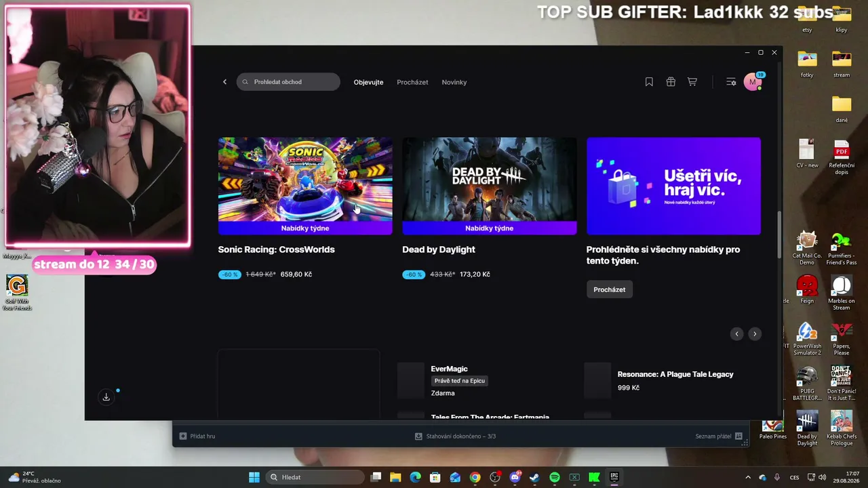The image size is (868, 488).
Task: Select the Referenční dopis PDF file
Action: pos(842,157)
